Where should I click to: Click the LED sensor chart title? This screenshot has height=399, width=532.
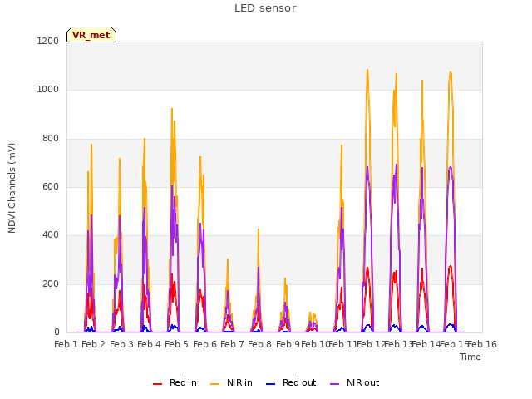(x=265, y=8)
